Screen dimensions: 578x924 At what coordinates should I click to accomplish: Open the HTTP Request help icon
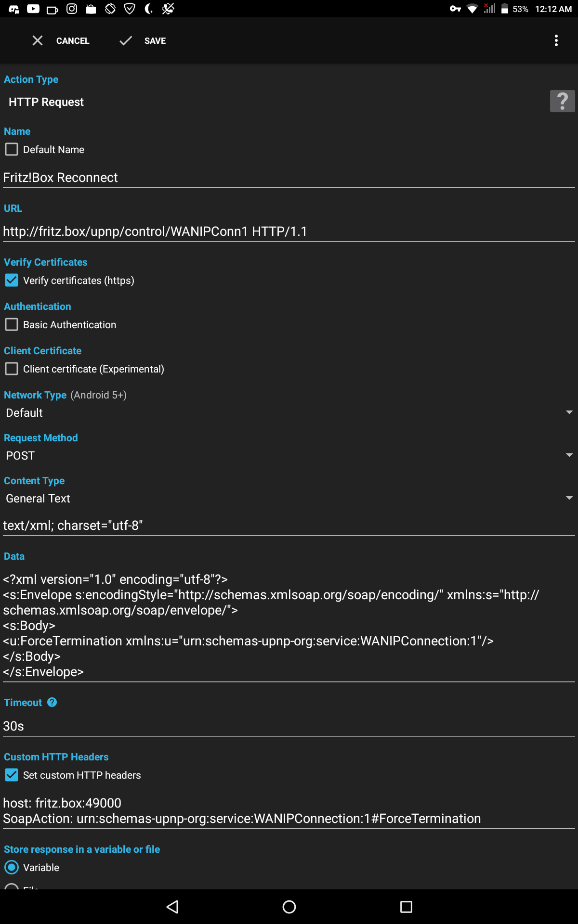562,102
